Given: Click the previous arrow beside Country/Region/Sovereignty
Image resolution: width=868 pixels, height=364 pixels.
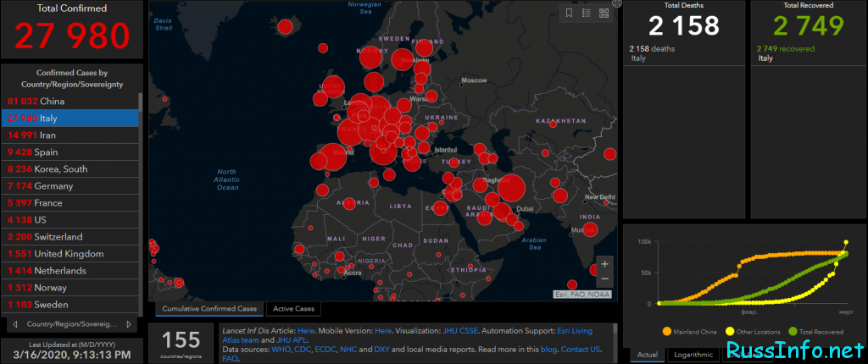Looking at the screenshot, I should (15, 324).
